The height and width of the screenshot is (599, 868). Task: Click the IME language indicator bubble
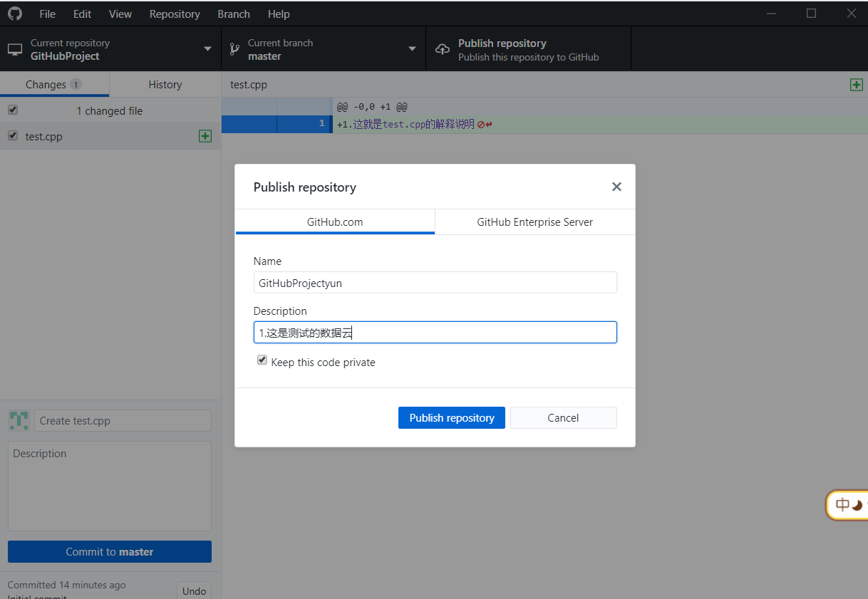pos(848,505)
